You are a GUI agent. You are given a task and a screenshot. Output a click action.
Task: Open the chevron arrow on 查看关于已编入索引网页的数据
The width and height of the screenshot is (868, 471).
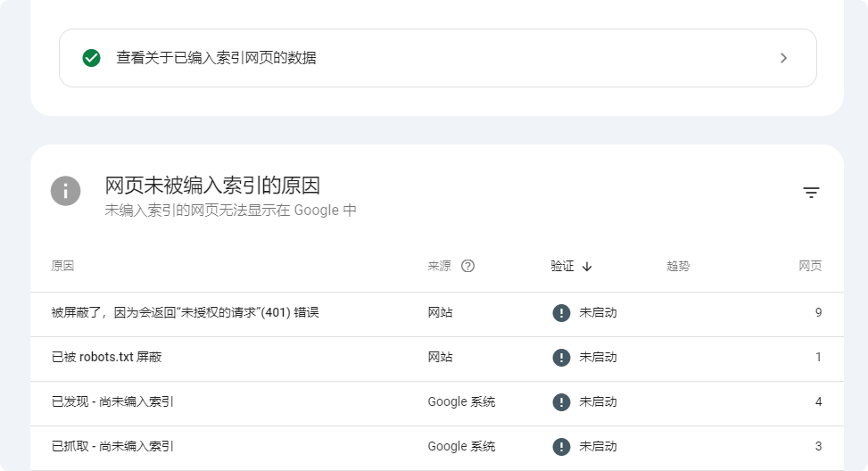tap(783, 58)
